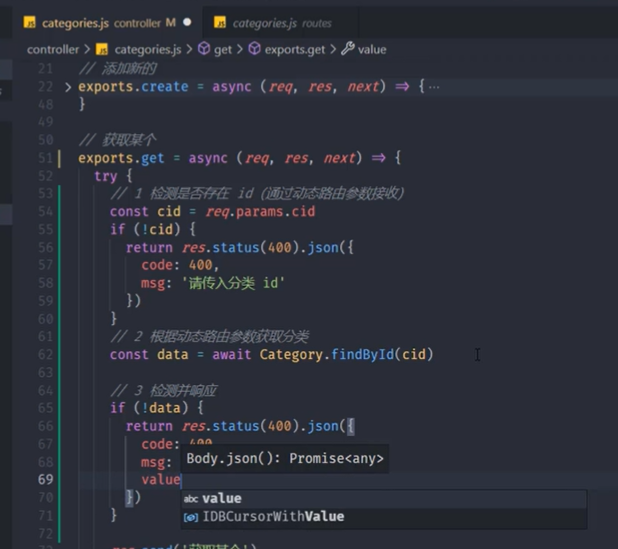Click the JS icon on categories.js controller tab
618x549 pixels.
30,22
